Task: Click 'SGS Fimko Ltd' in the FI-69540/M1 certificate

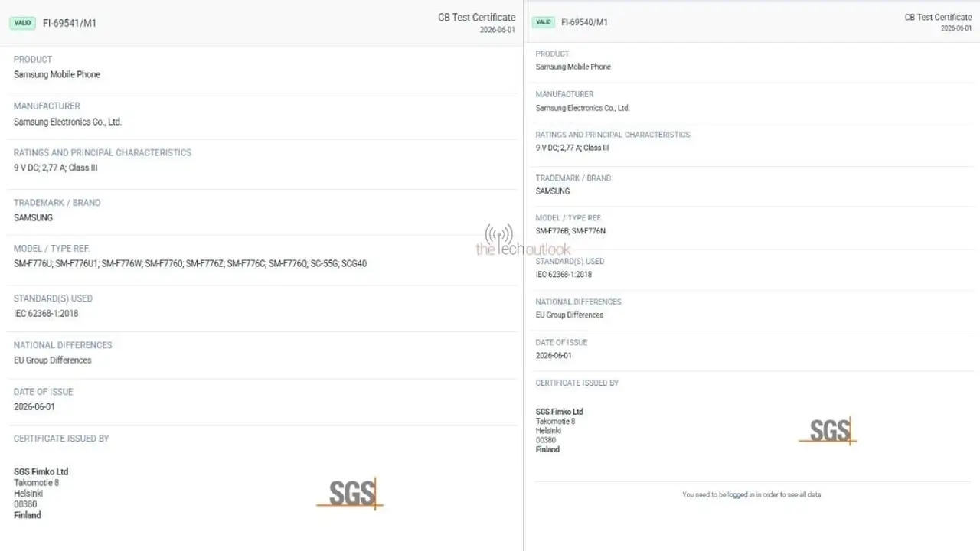Action: [560, 412]
